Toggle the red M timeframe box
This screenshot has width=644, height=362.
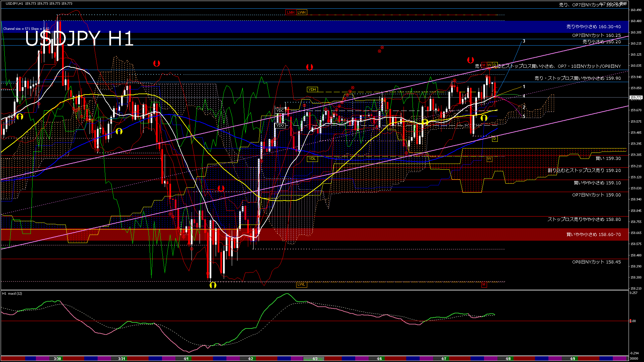pos(484,65)
